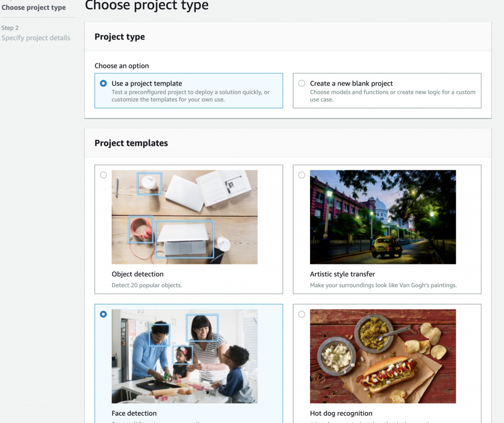504x423 pixels.
Task: Click the Project templates heading
Action: (x=131, y=143)
